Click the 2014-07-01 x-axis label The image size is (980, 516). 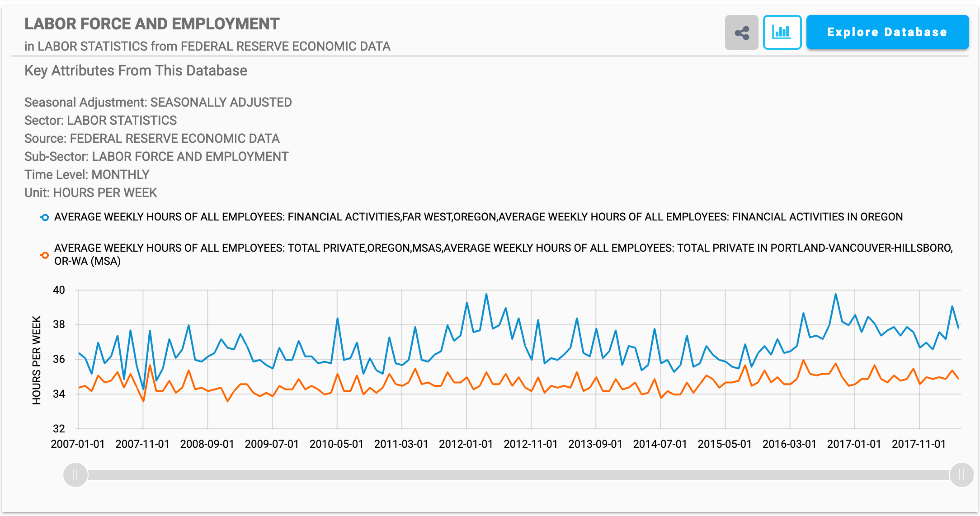tap(660, 444)
